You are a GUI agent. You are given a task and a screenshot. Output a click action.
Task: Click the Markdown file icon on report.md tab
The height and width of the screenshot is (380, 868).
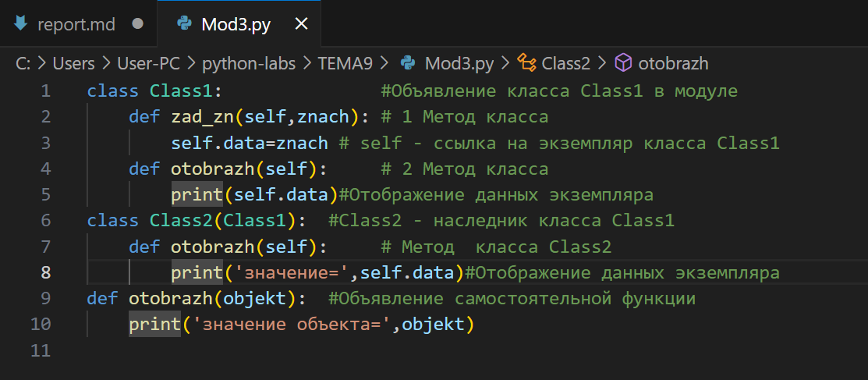21,24
